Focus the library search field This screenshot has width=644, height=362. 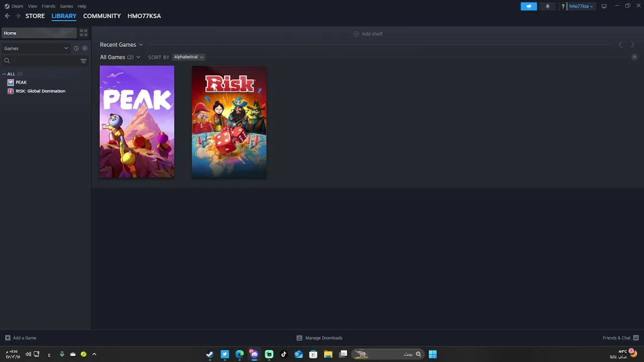coord(44,61)
